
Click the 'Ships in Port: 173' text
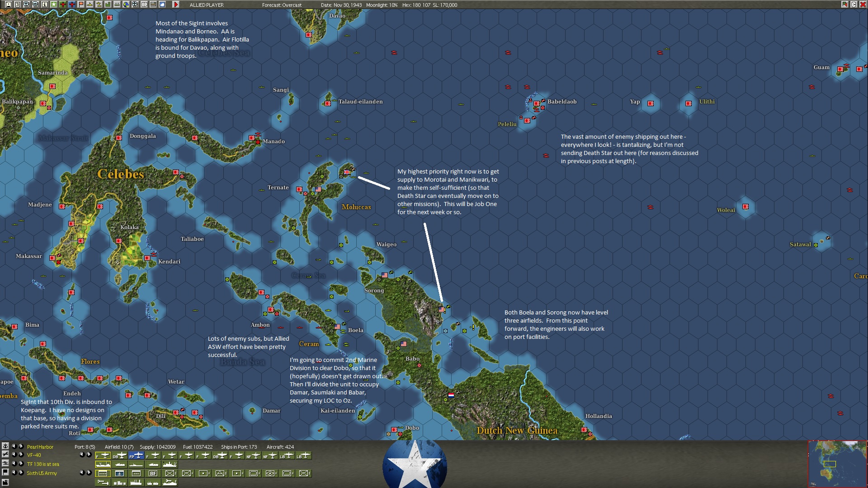239,447
